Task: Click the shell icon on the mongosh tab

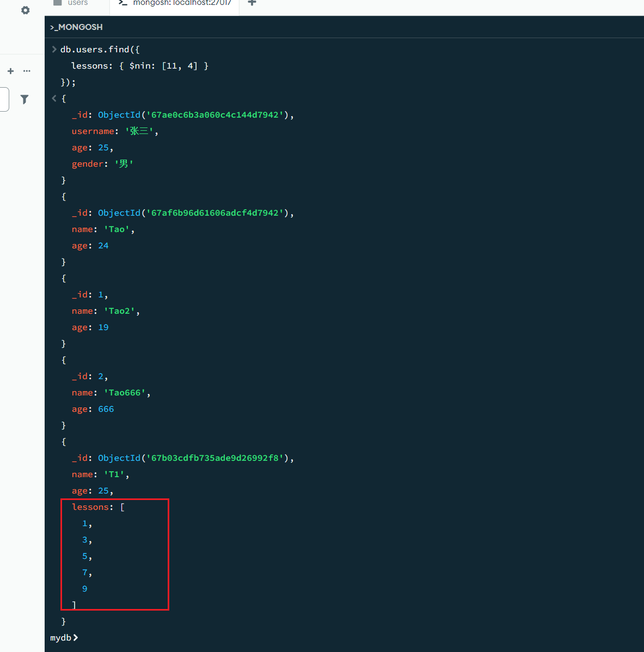Action: (x=123, y=3)
